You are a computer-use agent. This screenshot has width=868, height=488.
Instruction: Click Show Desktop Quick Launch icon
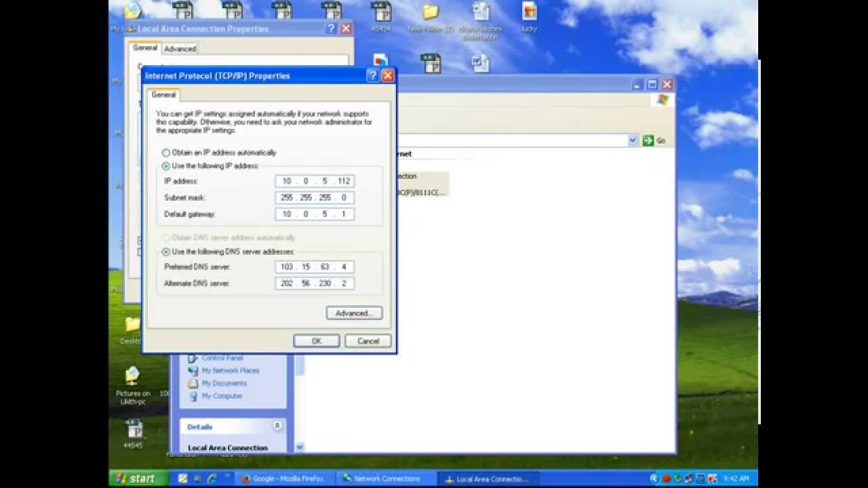[197, 479]
